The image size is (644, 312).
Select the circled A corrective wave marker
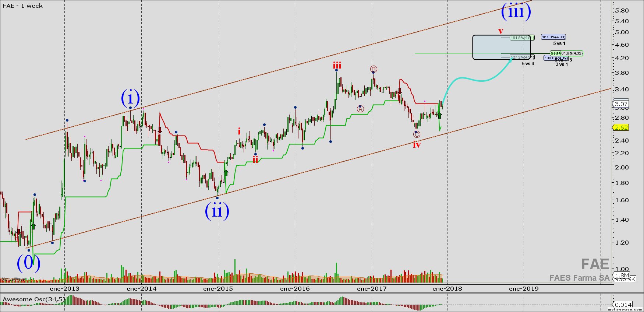(360, 109)
